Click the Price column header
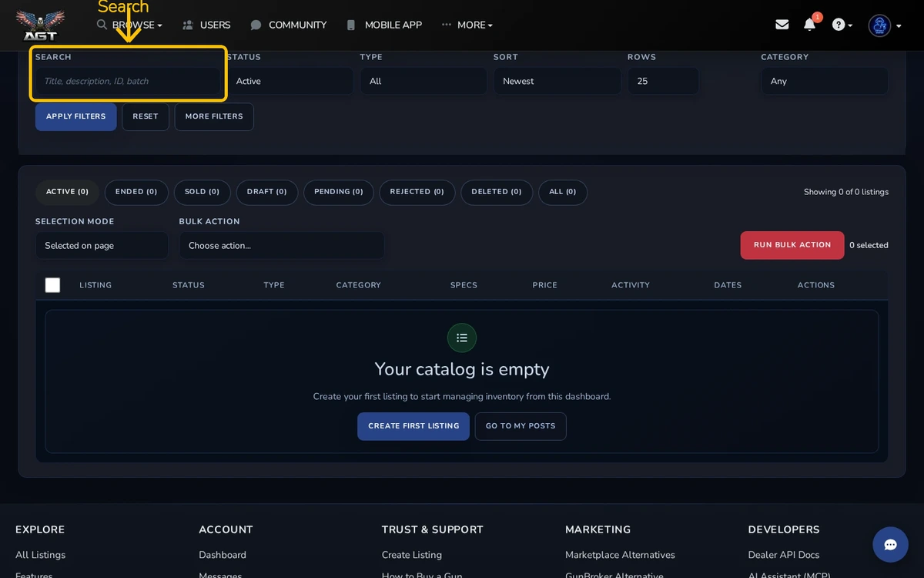The image size is (924, 578). 544,285
